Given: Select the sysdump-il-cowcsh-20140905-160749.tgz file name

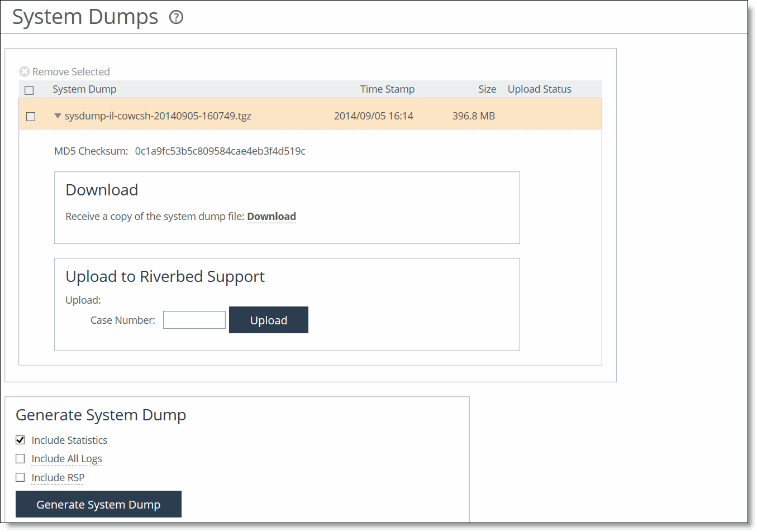Looking at the screenshot, I should pyautogui.click(x=158, y=116).
